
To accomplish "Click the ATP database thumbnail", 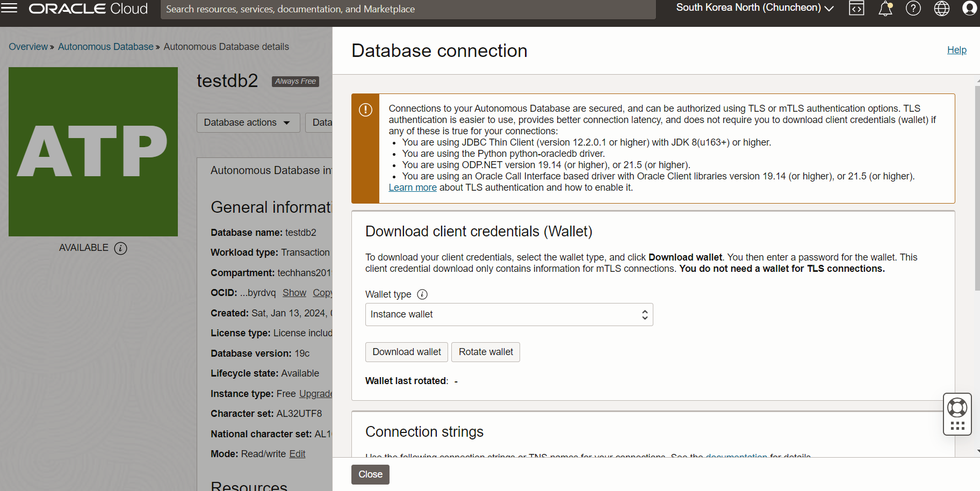I will [93, 151].
